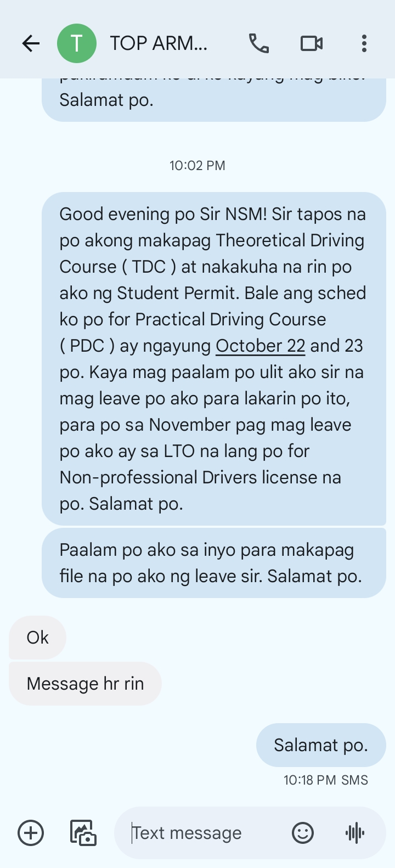Screen dimensions: 395x868
Task: Tap the underlined October 22 date link
Action: click(260, 346)
